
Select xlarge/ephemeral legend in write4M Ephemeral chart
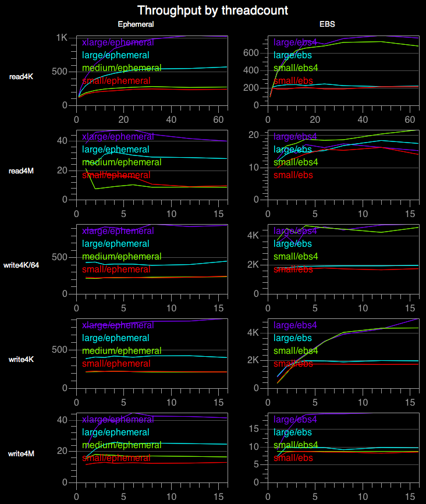pos(118,420)
